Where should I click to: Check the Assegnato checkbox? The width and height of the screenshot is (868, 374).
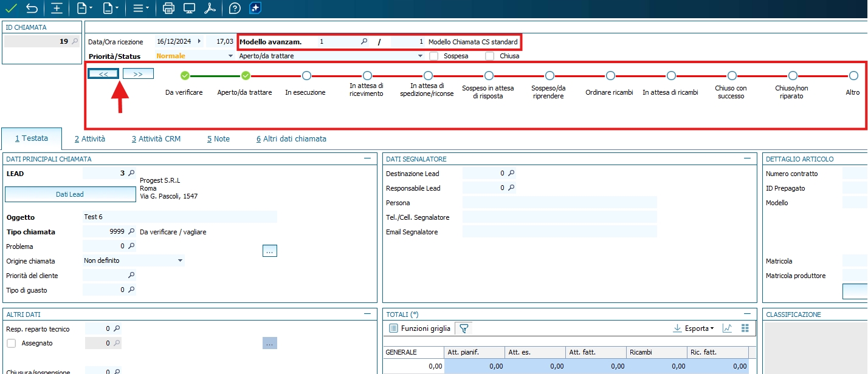(x=11, y=343)
